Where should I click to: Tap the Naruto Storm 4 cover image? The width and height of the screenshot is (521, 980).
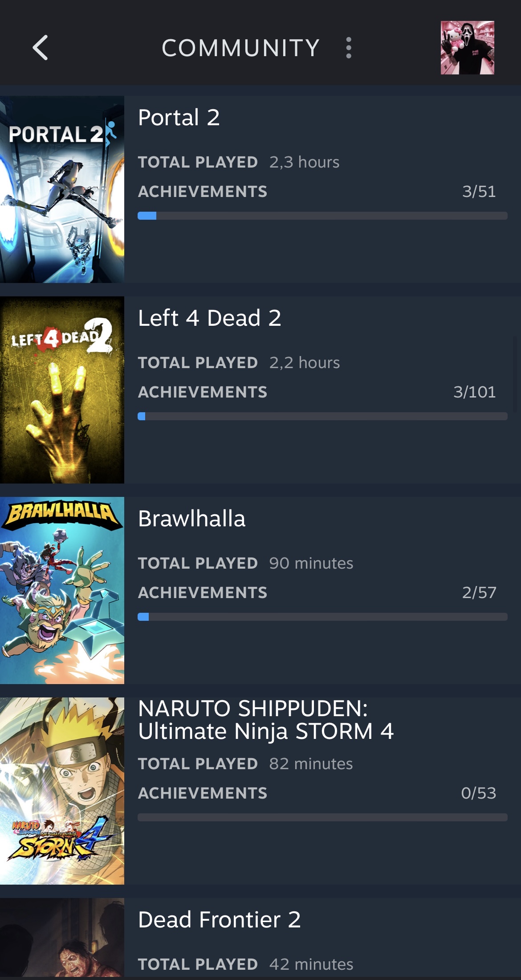tap(62, 791)
